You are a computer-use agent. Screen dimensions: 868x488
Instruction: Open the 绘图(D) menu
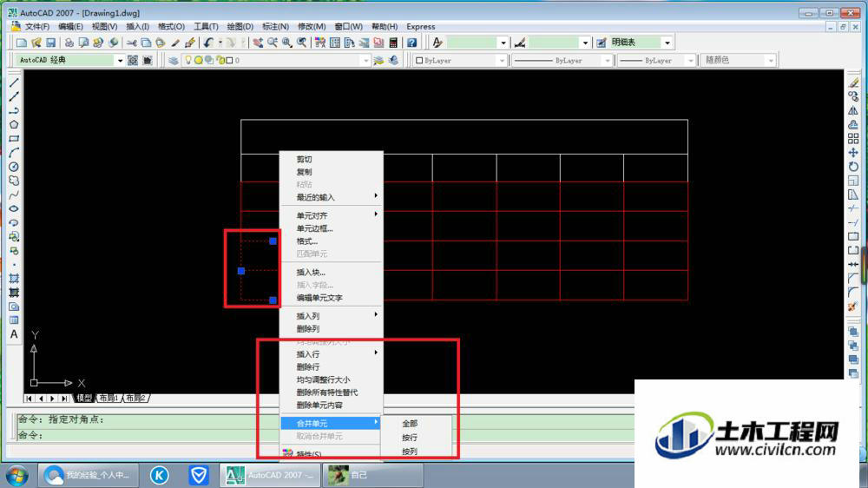pos(240,27)
